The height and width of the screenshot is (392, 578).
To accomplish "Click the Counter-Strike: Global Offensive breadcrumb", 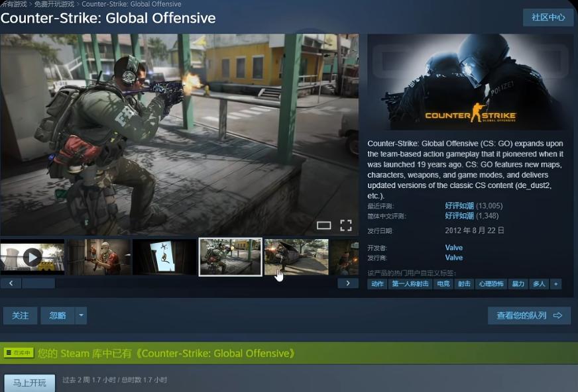I will pos(131,4).
